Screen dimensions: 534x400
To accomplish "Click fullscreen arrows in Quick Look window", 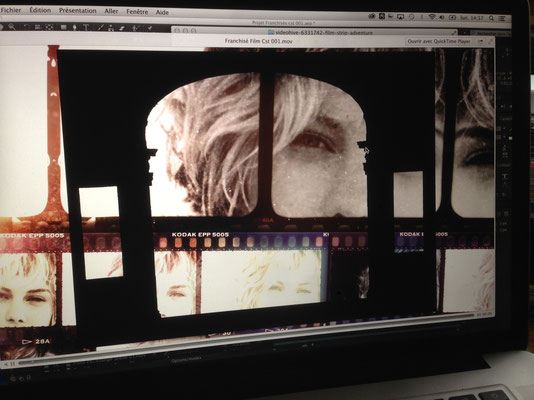I will pyautogui.click(x=490, y=42).
